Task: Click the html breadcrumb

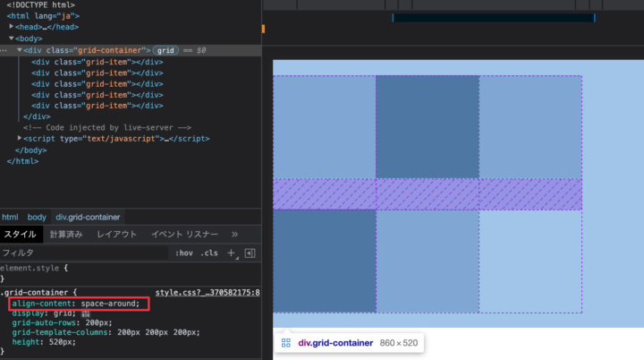Action: (x=10, y=218)
